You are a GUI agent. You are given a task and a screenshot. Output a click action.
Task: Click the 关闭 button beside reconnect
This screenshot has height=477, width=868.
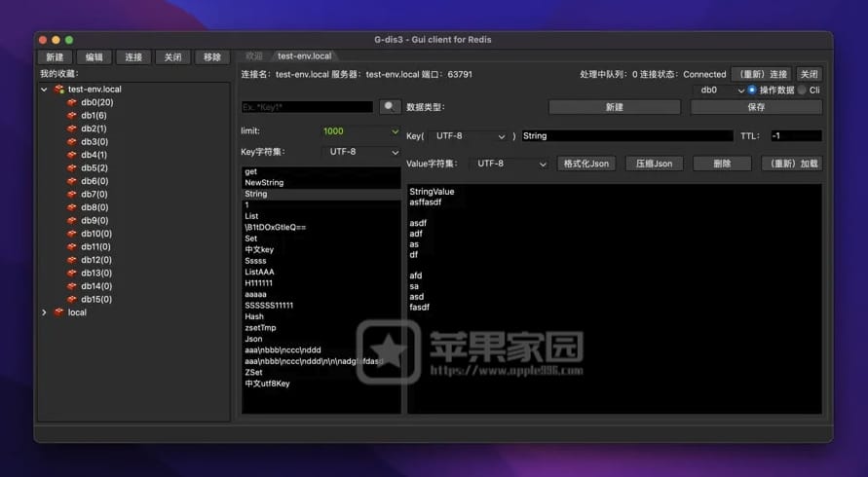(810, 74)
